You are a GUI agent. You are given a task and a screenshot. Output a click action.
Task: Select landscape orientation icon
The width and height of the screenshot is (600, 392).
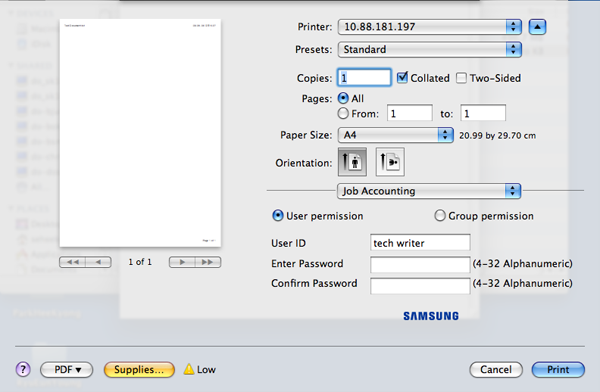pos(390,162)
